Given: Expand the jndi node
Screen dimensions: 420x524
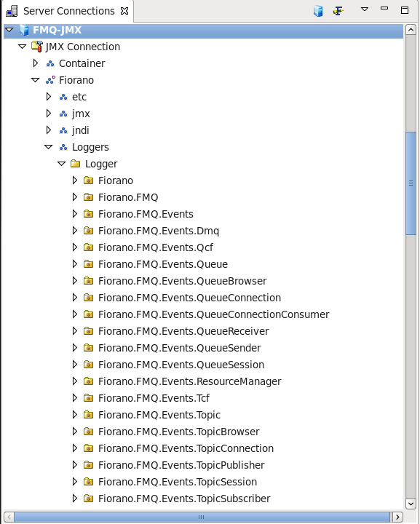Looking at the screenshot, I should tap(49, 130).
